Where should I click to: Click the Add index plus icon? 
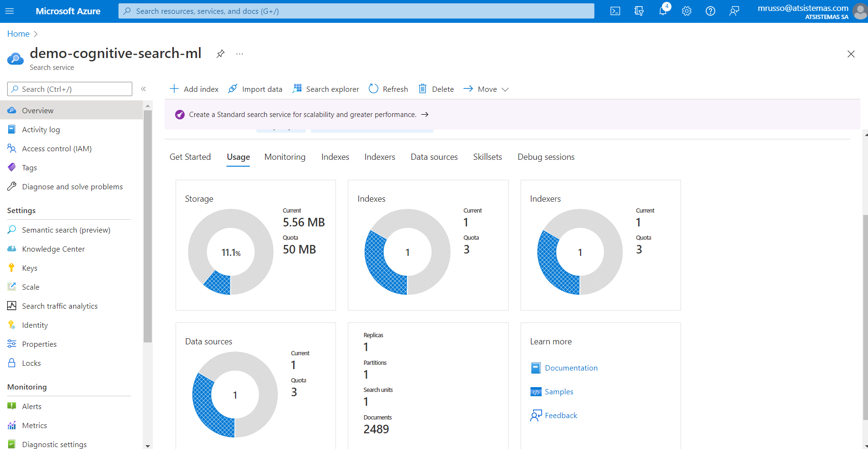174,89
